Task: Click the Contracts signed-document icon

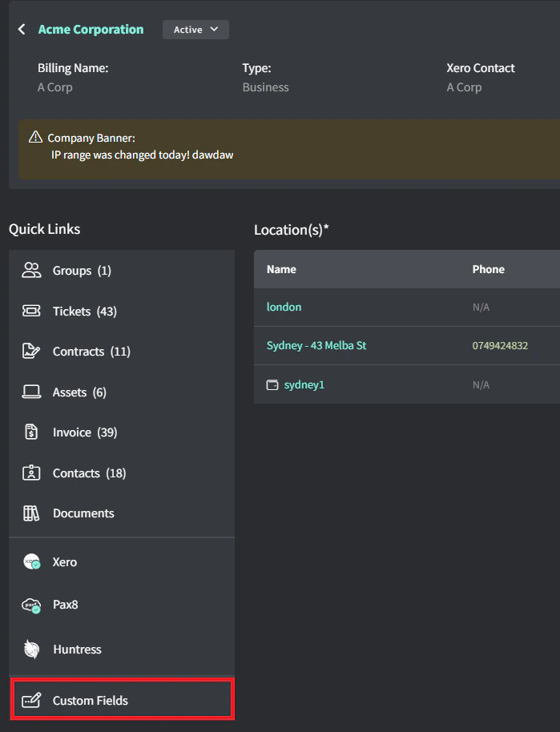Action: (x=31, y=351)
